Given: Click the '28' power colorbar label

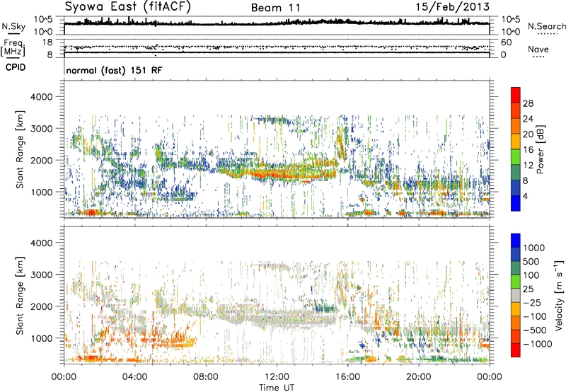Looking at the screenshot, I should [x=528, y=103].
